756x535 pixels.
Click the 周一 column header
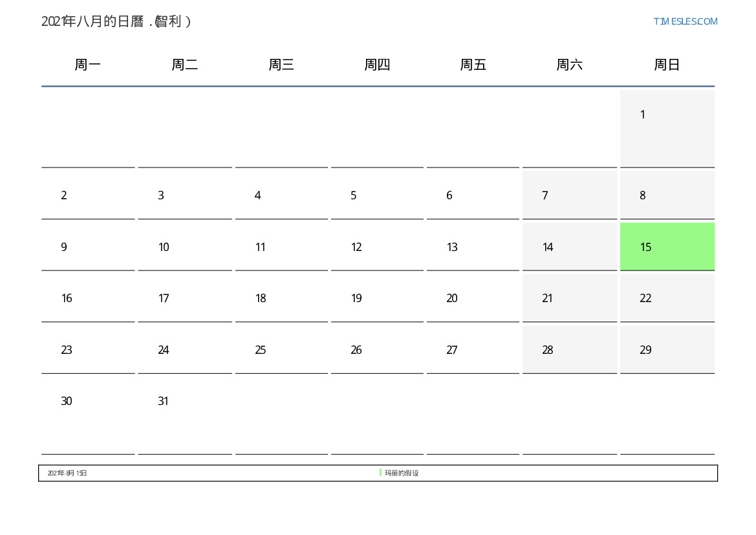[x=88, y=65]
